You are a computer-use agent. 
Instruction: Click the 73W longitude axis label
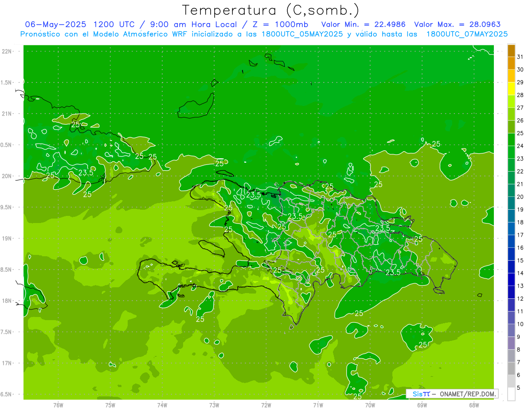[214, 405]
